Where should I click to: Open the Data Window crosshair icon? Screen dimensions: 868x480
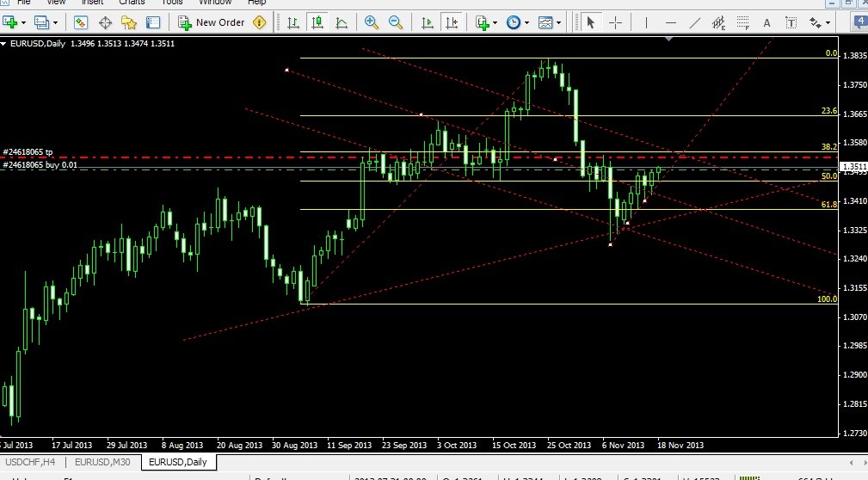coord(105,22)
